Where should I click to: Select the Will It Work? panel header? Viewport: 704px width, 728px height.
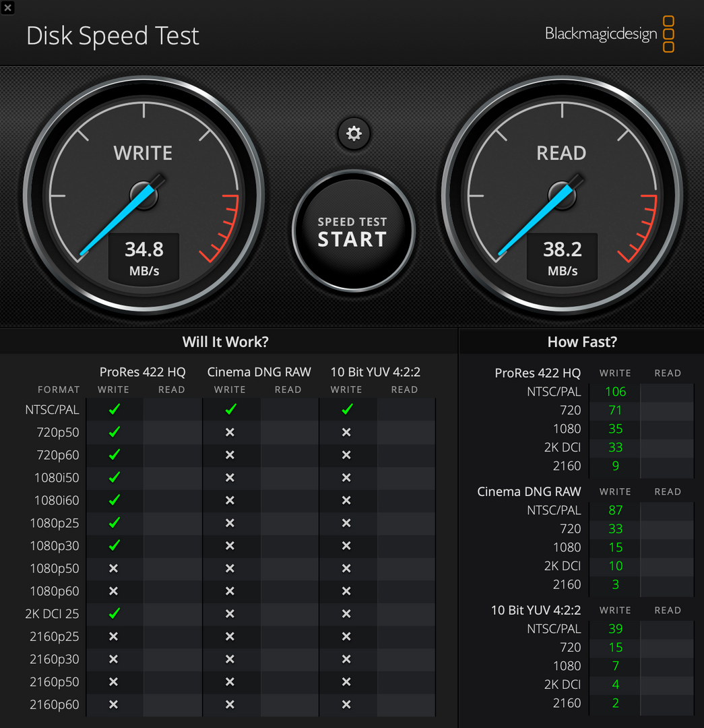[x=226, y=342]
